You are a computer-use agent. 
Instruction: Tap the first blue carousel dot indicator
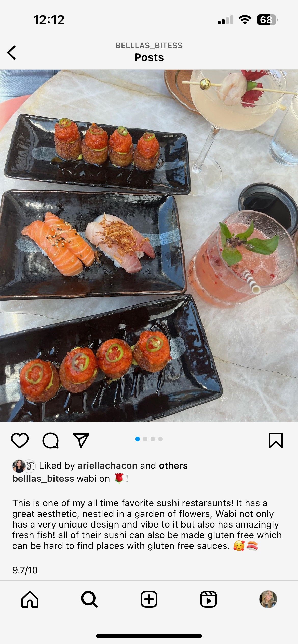click(x=138, y=439)
